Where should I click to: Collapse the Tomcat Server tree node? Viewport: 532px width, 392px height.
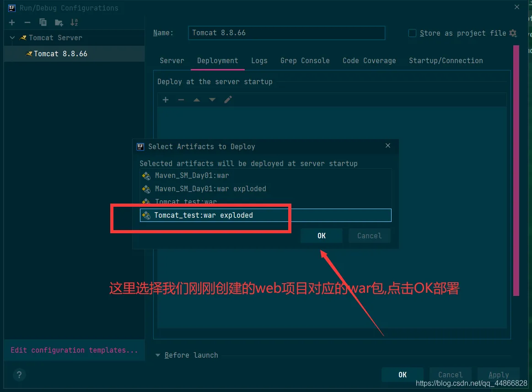12,38
